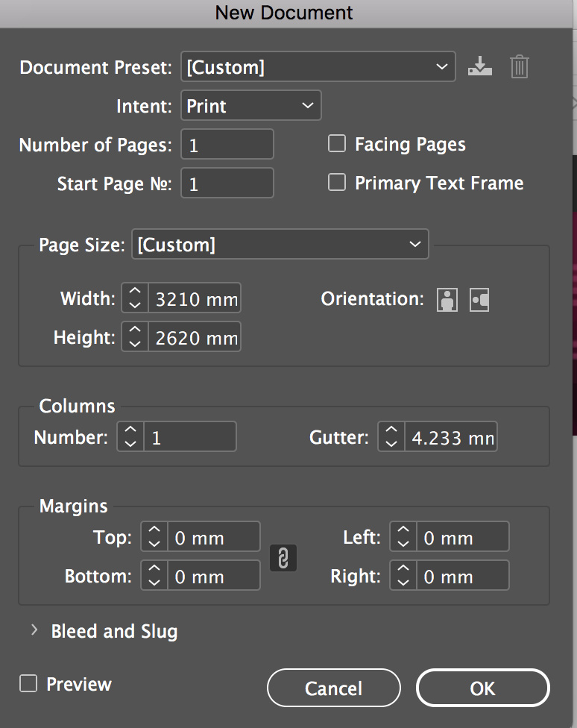This screenshot has height=728, width=577.
Task: Click the Number of Pages field
Action: click(x=227, y=144)
